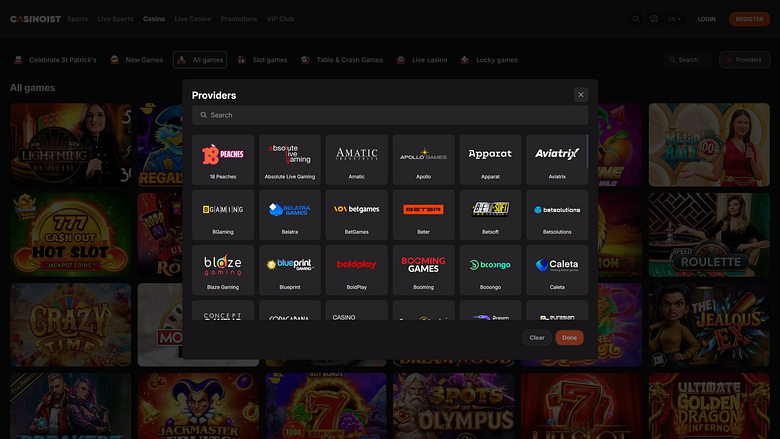Screen dimensions: 780x439
Task: Open the Mega Ball 100x game thumbnail
Action: 709,145
